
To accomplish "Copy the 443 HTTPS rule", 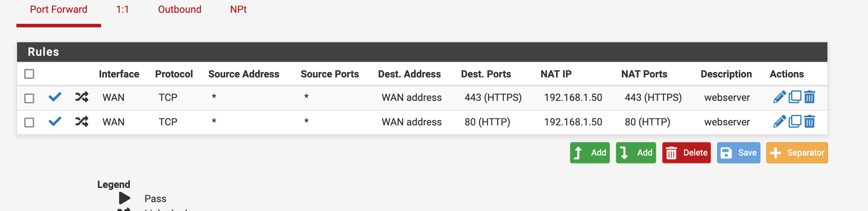I will [x=795, y=97].
